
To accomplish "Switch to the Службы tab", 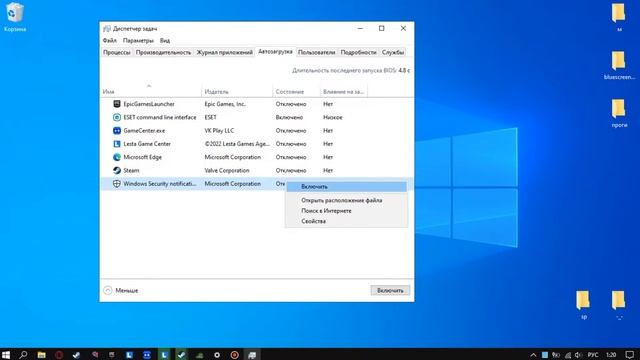I will (393, 52).
